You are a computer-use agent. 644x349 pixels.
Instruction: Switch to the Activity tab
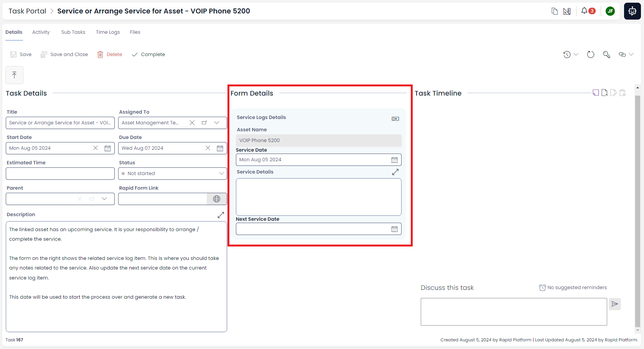point(41,32)
